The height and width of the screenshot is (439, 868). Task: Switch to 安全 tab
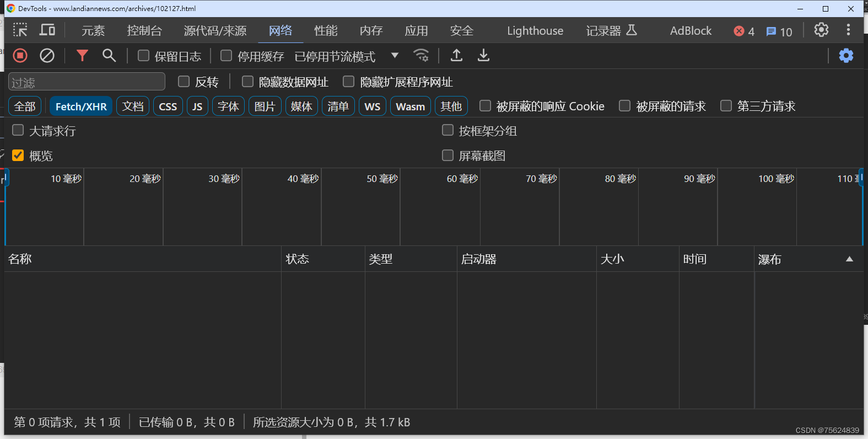461,31
